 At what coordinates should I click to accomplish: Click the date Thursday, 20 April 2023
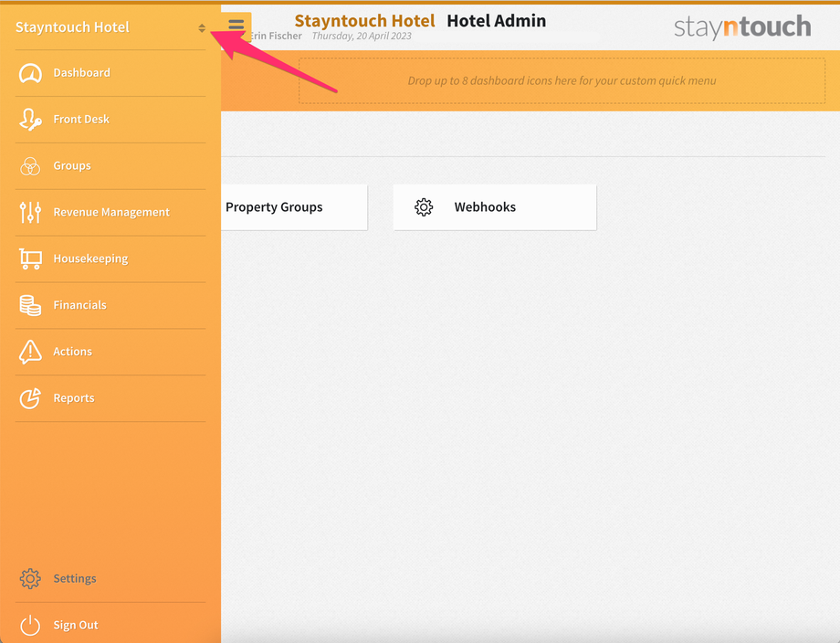coord(362,36)
